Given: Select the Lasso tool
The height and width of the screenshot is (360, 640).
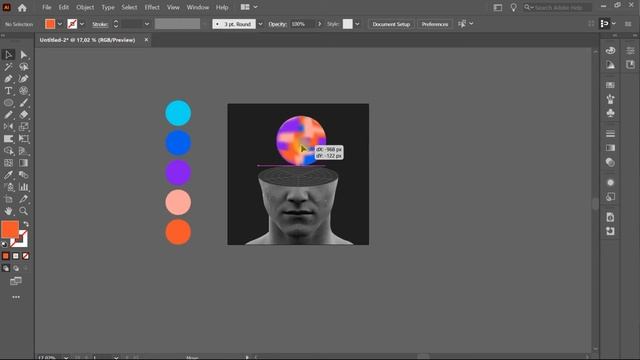Looking at the screenshot, I should [24, 67].
